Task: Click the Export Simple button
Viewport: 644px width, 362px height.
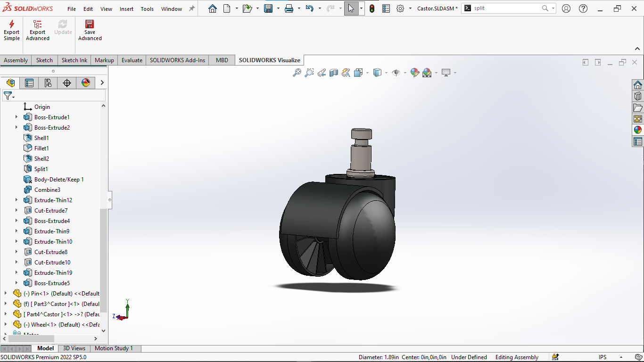Action: pyautogui.click(x=12, y=31)
